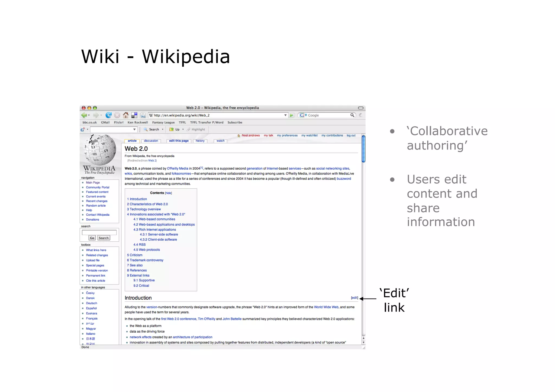This screenshot has width=555, height=392.
Task: Click the green Go arrow beside URL
Action: [x=292, y=115]
